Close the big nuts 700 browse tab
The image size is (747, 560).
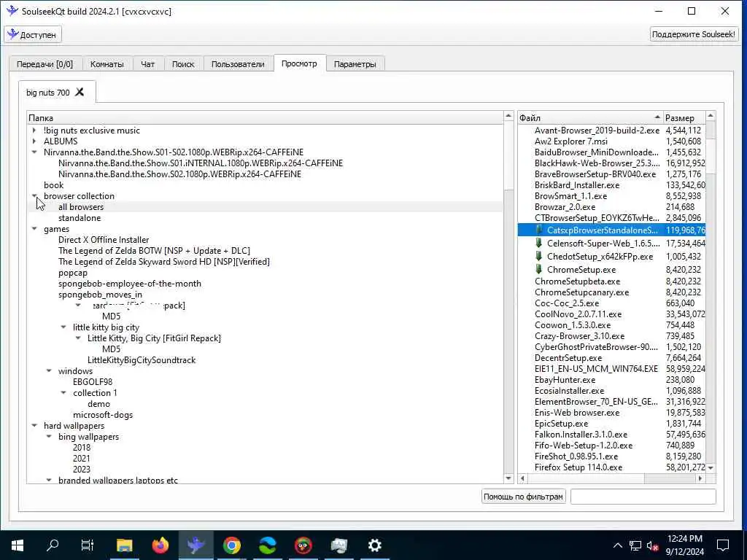point(80,92)
